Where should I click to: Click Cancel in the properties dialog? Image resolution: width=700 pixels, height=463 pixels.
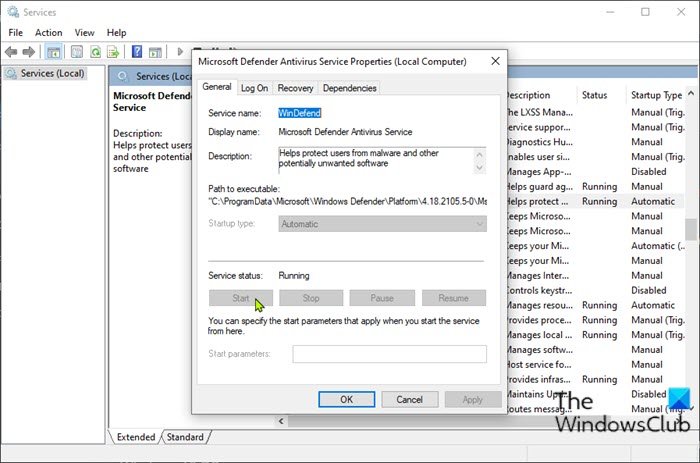(x=409, y=399)
